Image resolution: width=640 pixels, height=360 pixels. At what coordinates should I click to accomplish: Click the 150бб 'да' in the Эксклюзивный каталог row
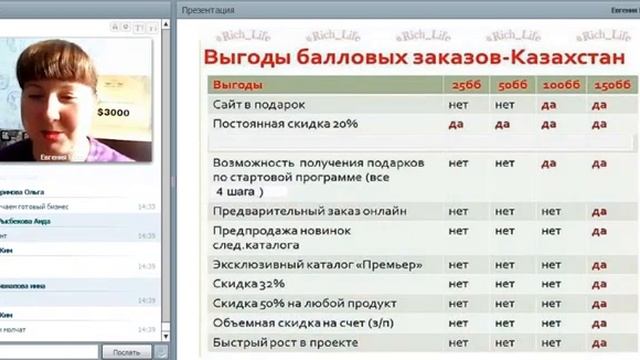[599, 265]
